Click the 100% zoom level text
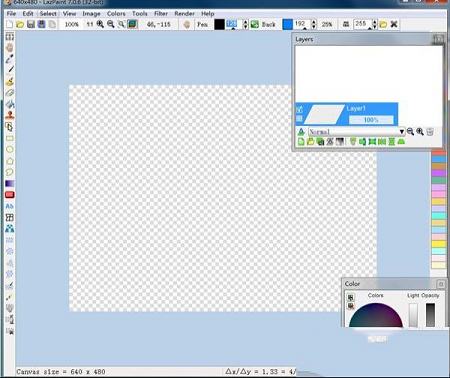450x378 pixels. pos(71,24)
